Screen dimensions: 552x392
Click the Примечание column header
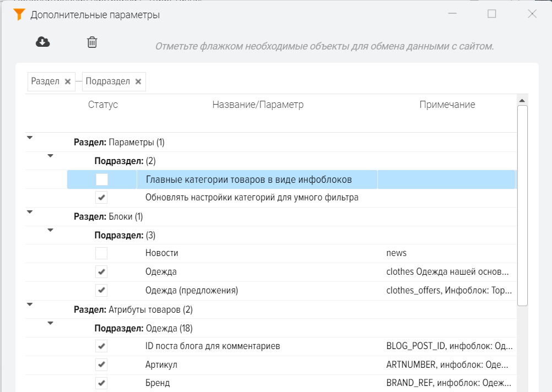(447, 105)
